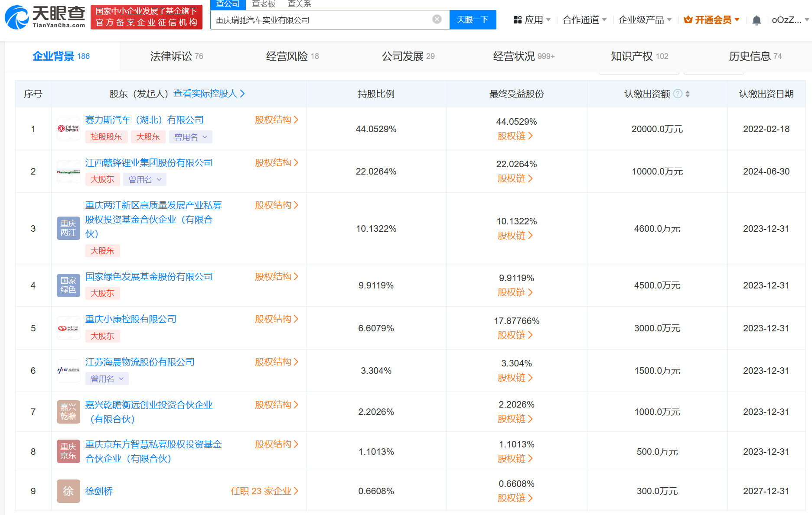This screenshot has width=812, height=515.
Task: Select the 查公司 search tab
Action: click(x=228, y=4)
